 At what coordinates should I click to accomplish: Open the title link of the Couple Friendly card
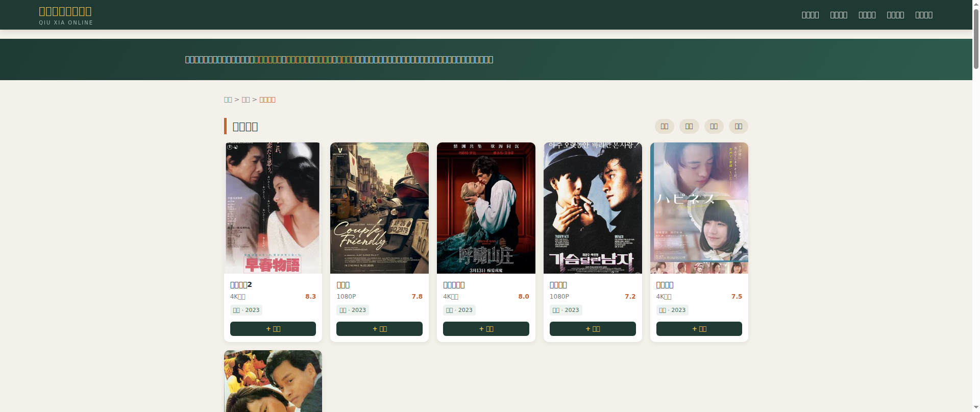pyautogui.click(x=343, y=285)
